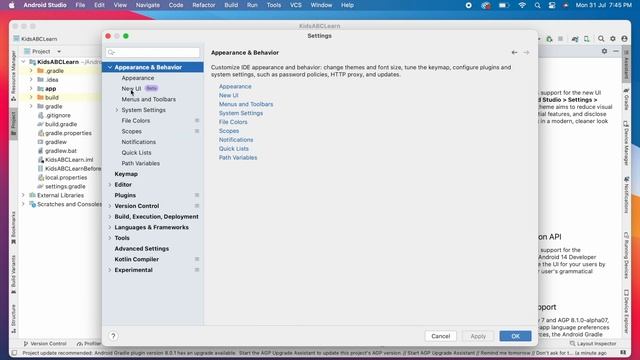Image resolution: width=640 pixels, height=360 pixels.
Task: Open Device Explorer tool window
Action: coord(626,311)
